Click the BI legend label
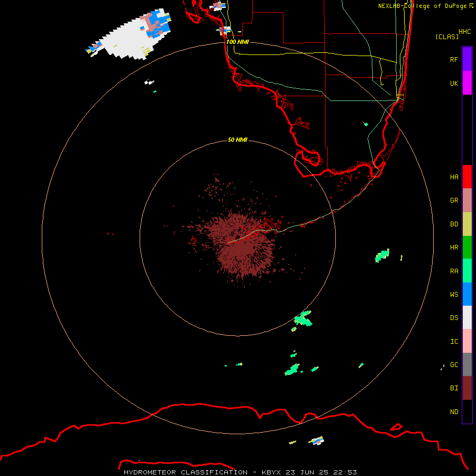Viewport: 476px width, 476px height. coord(454,388)
